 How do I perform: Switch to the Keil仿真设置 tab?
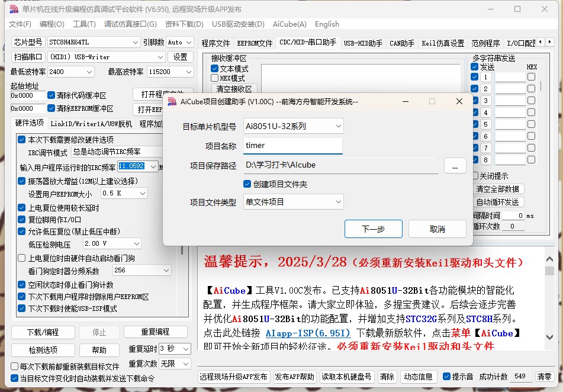click(x=443, y=43)
